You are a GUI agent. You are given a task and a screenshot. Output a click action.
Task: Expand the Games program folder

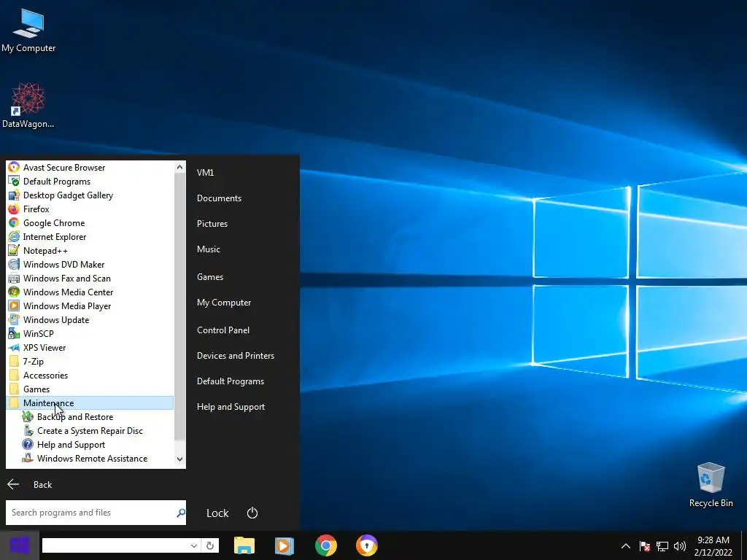90,389
